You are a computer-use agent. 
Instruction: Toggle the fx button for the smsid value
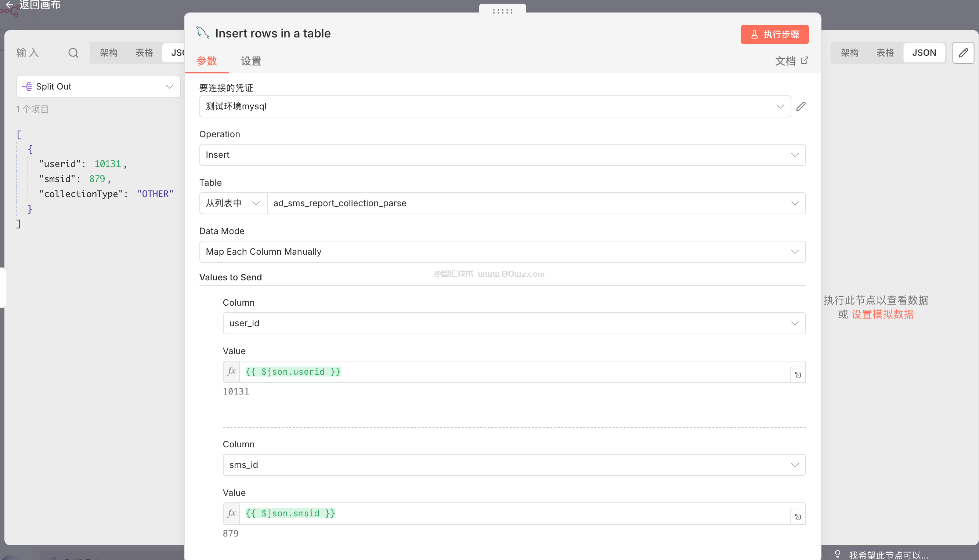(x=231, y=513)
